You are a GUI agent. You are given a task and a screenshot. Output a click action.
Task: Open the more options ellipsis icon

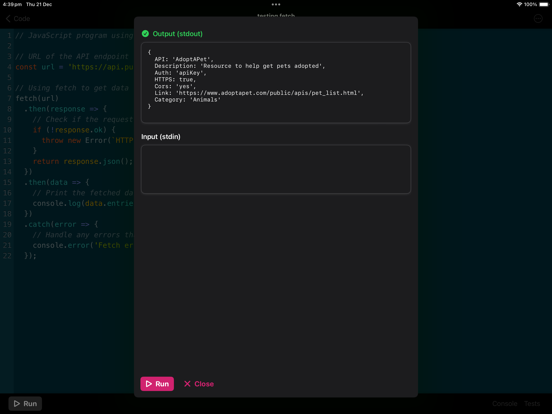click(x=538, y=19)
